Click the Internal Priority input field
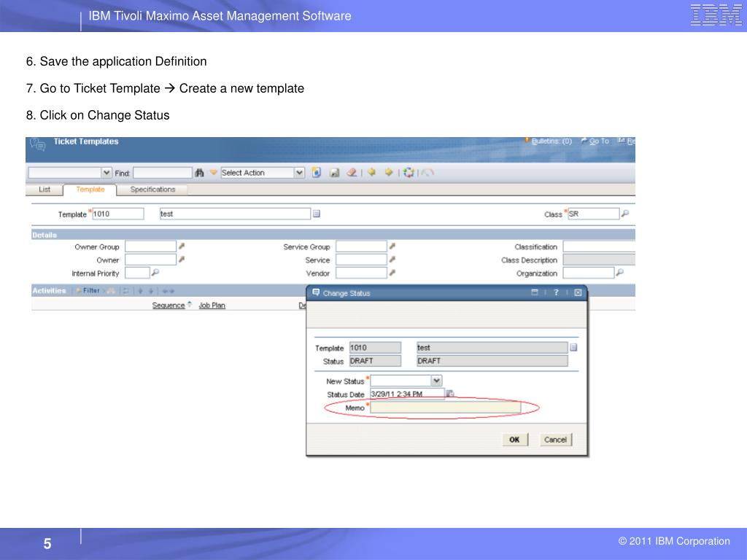747x560 pixels. tap(137, 273)
